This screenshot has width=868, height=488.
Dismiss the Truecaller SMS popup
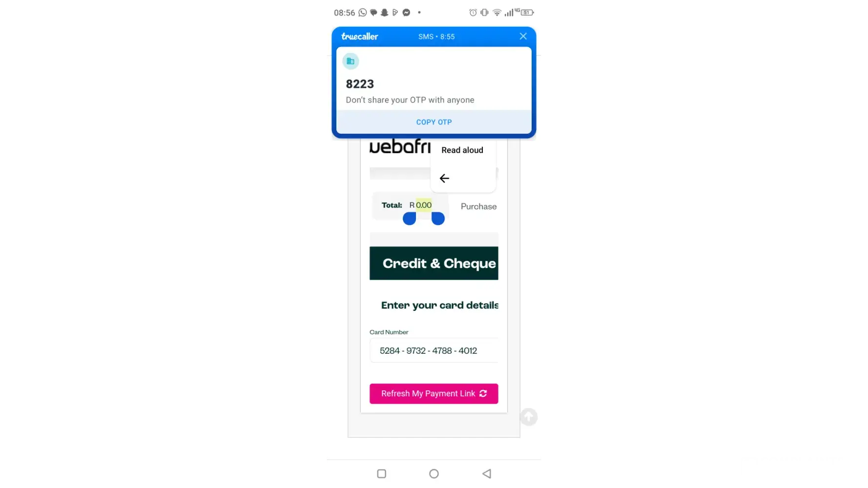click(523, 36)
